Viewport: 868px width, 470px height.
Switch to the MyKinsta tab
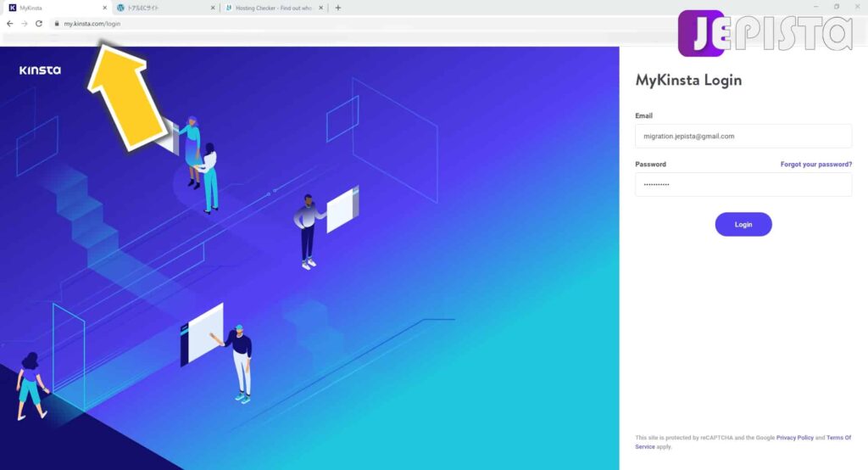click(55, 8)
